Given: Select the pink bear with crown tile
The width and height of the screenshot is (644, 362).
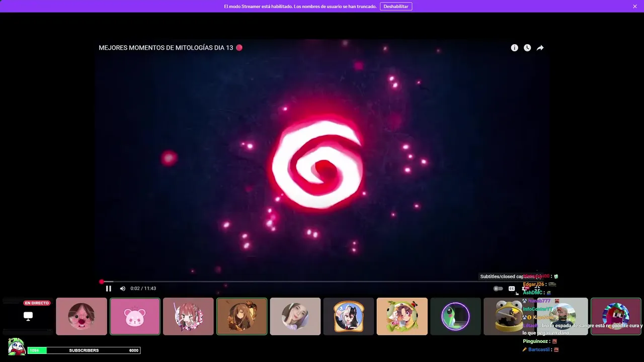Looking at the screenshot, I should point(135,316).
